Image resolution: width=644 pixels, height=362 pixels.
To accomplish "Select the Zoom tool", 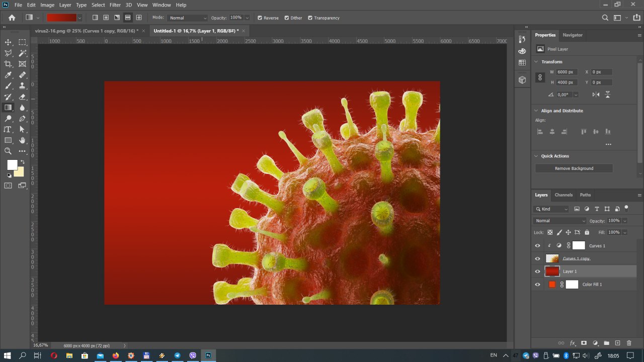I will pyautogui.click(x=8, y=151).
